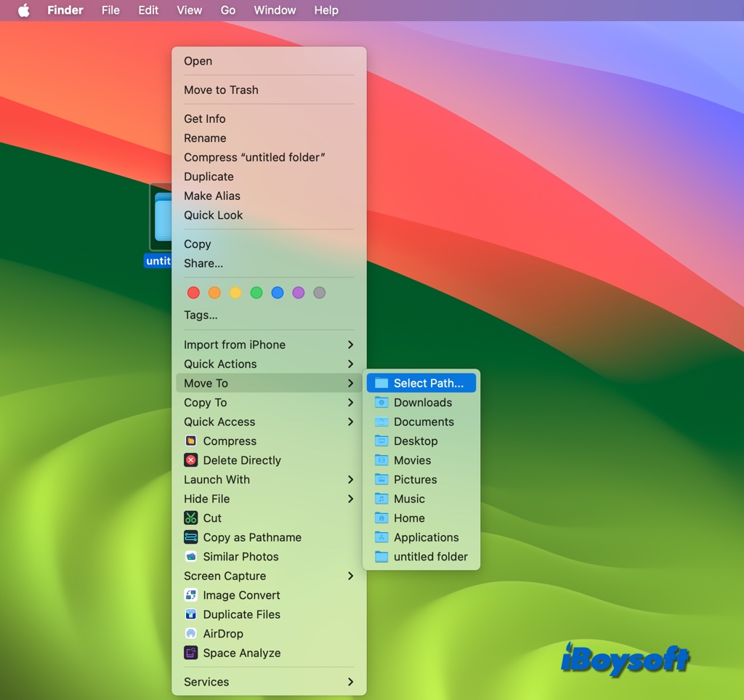The width and height of the screenshot is (744, 700).
Task: Open the Tags dialog
Action: pyautogui.click(x=201, y=315)
